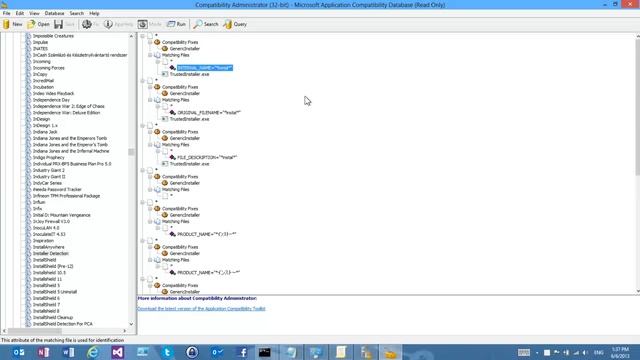This screenshot has width=640, height=360.
Task: Open the Database menu
Action: [54, 13]
